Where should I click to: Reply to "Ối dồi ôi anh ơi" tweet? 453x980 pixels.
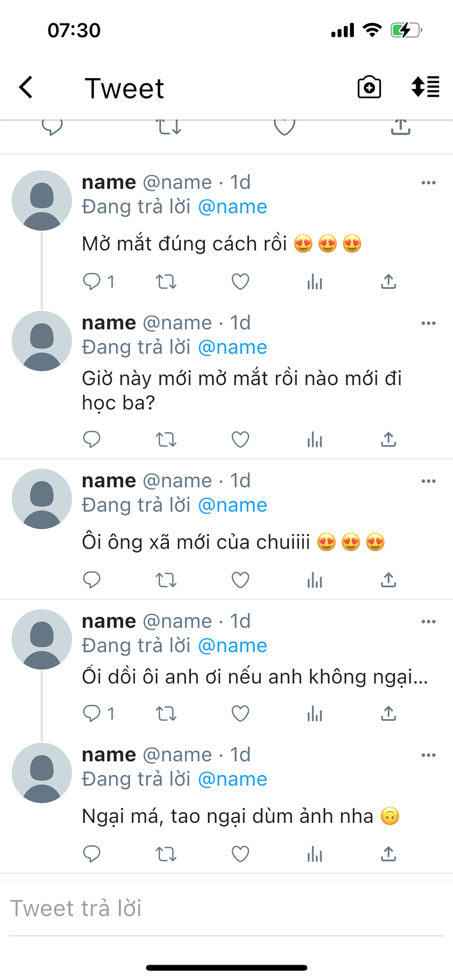[x=92, y=714]
